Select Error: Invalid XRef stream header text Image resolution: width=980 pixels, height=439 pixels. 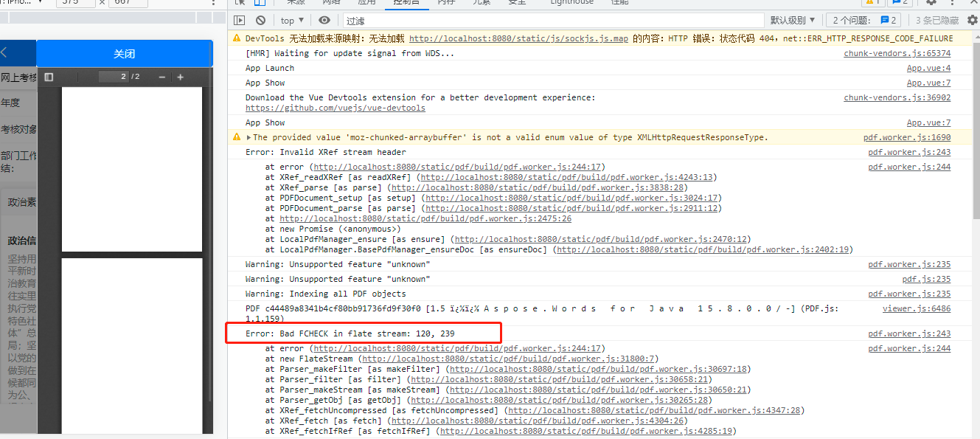326,152
